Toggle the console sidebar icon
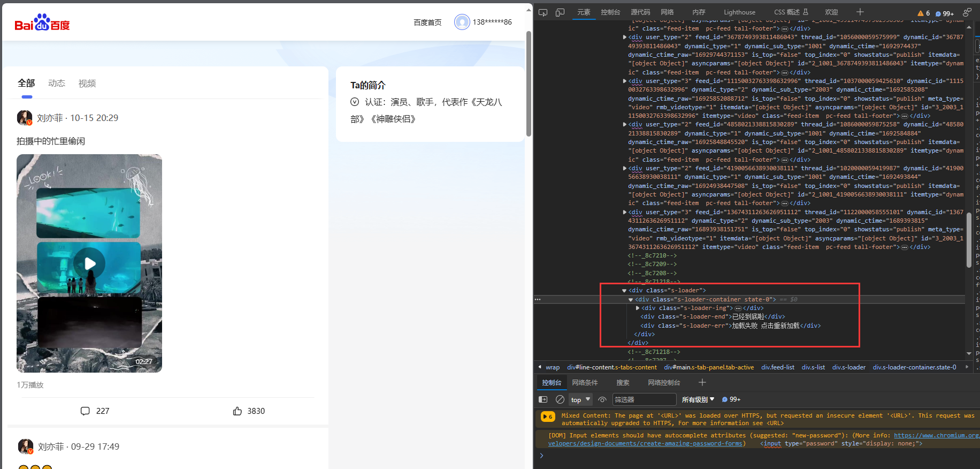This screenshot has height=469, width=980. click(543, 399)
